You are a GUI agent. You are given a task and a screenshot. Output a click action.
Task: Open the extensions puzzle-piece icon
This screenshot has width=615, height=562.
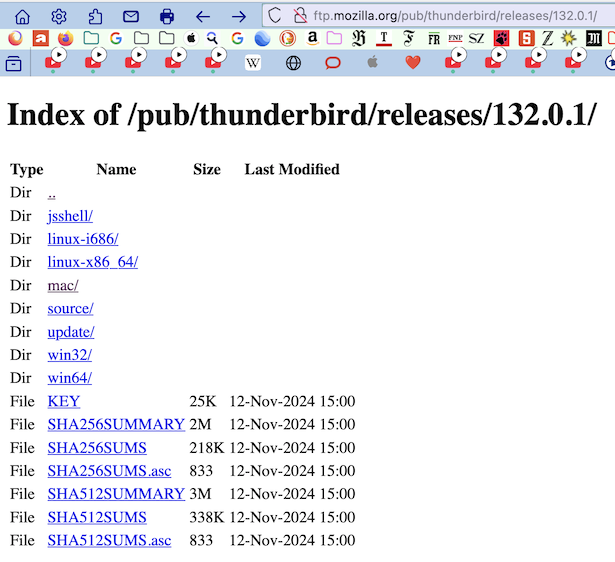[95, 16]
